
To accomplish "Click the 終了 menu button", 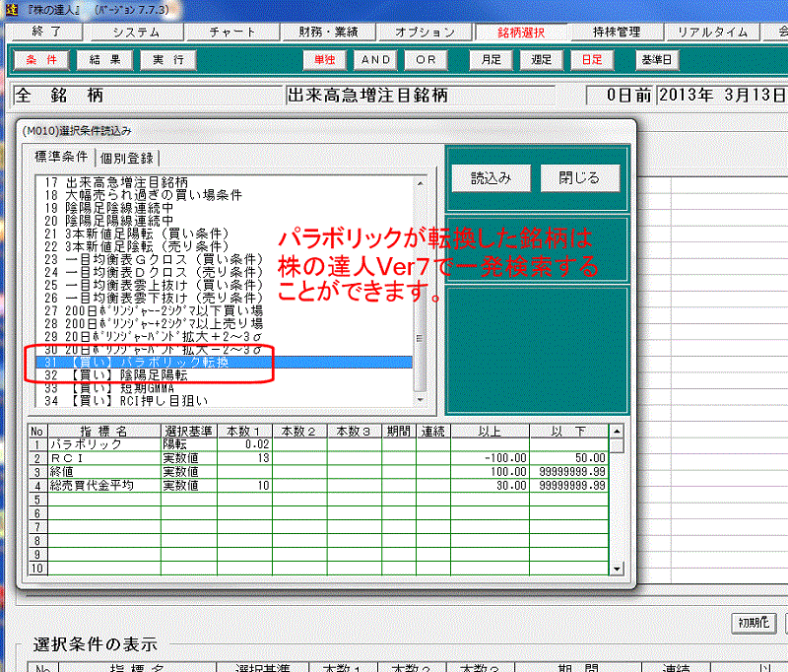I will 46,32.
